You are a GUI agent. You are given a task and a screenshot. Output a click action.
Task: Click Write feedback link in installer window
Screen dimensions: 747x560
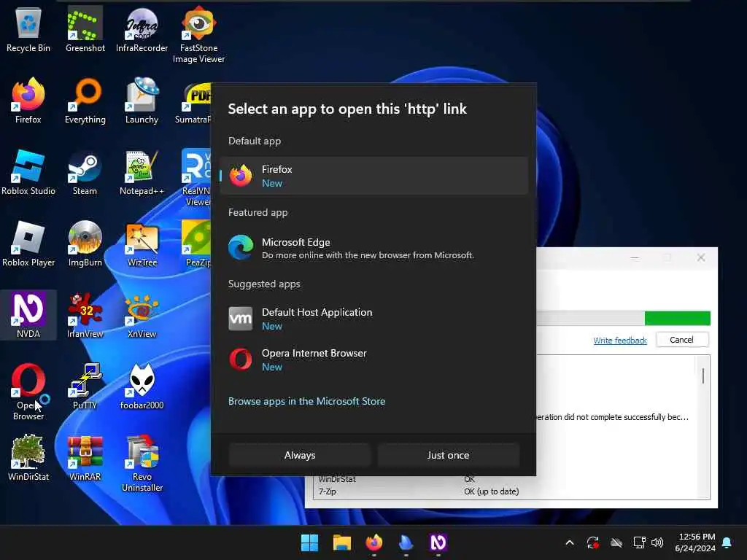point(620,341)
